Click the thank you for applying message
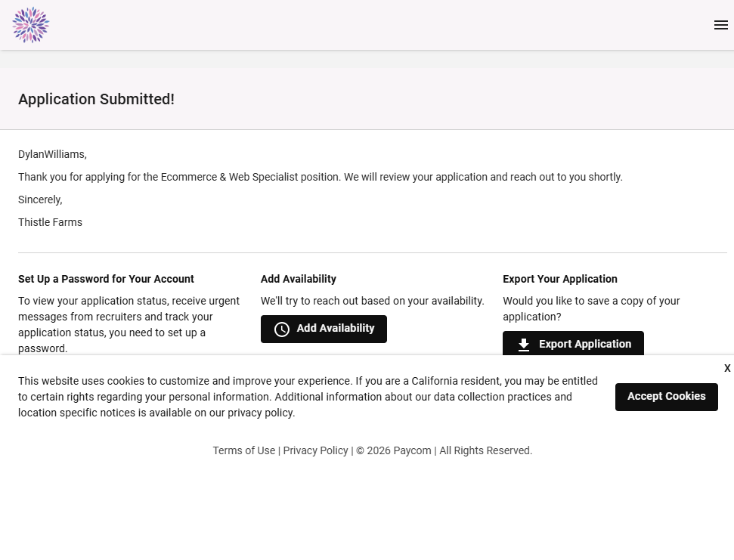Viewport: 734px width, 560px height. point(320,177)
